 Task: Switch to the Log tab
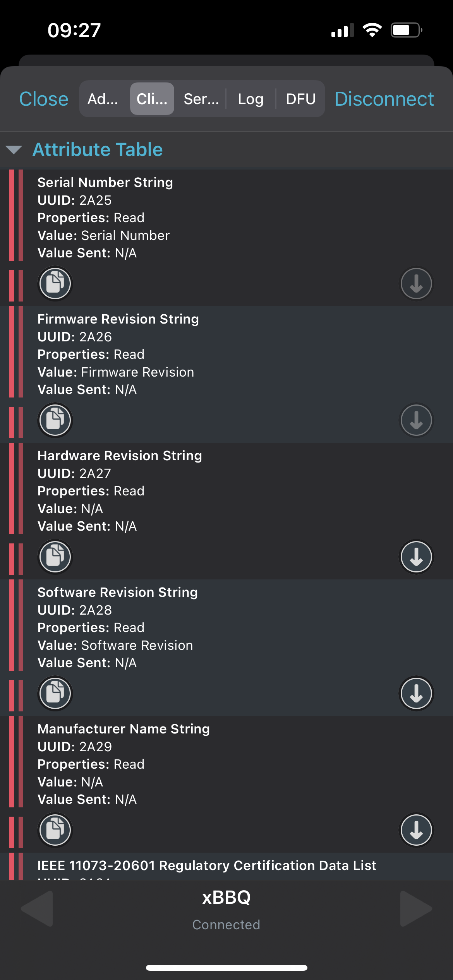point(251,99)
